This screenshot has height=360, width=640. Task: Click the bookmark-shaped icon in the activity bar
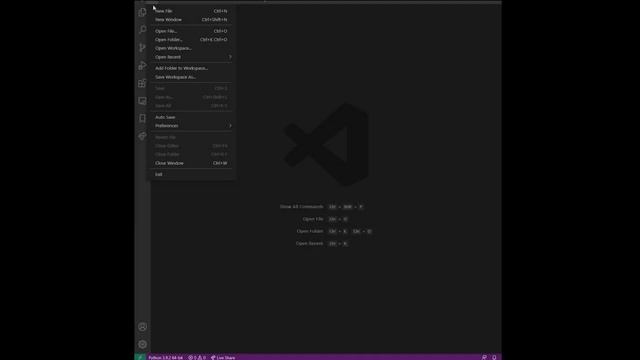(x=142, y=118)
